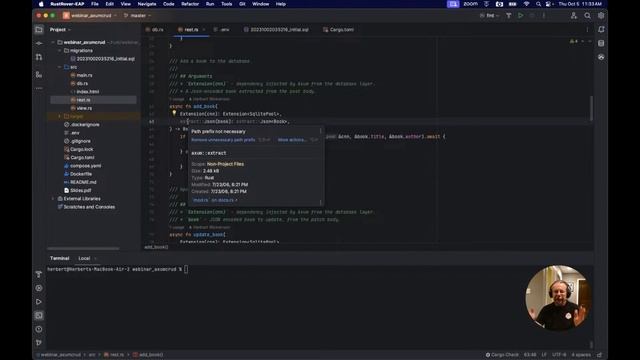Open the Navigate menu
The height and width of the screenshot is (360, 640).
coord(147,4)
